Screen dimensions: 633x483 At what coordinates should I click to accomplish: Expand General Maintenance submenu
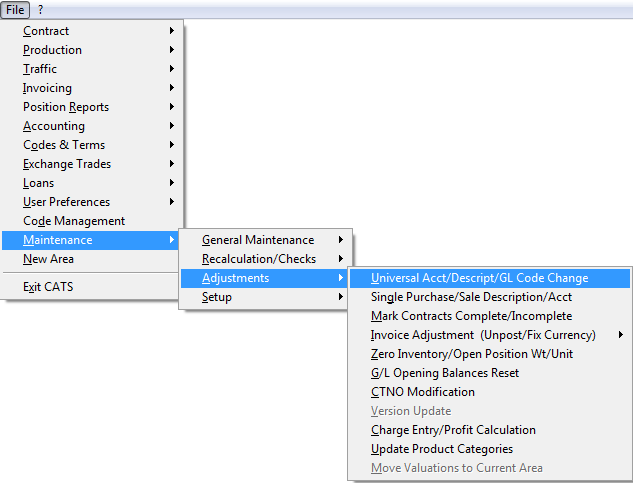click(264, 240)
